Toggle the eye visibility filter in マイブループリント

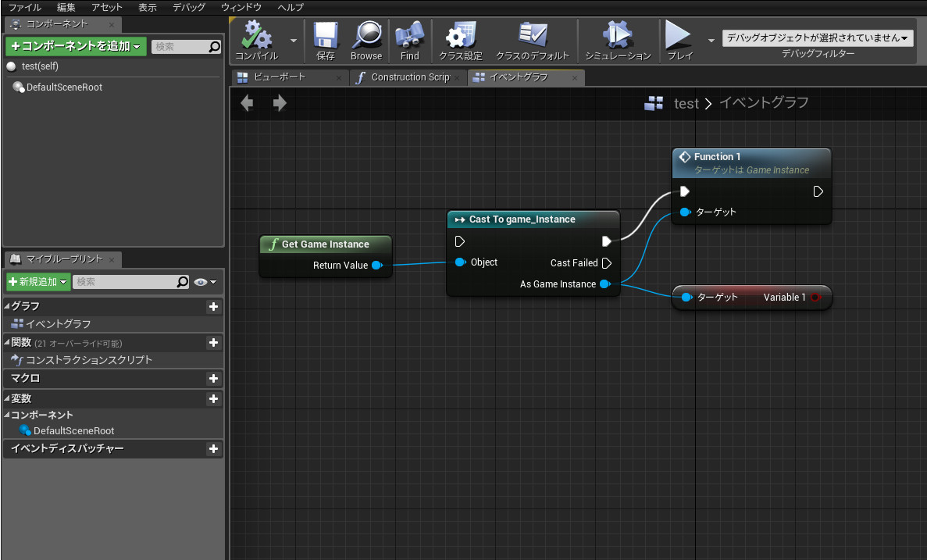pyautogui.click(x=201, y=282)
